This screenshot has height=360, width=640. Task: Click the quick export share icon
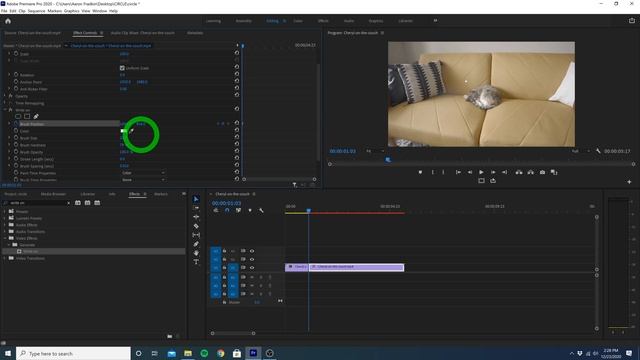tap(631, 20)
